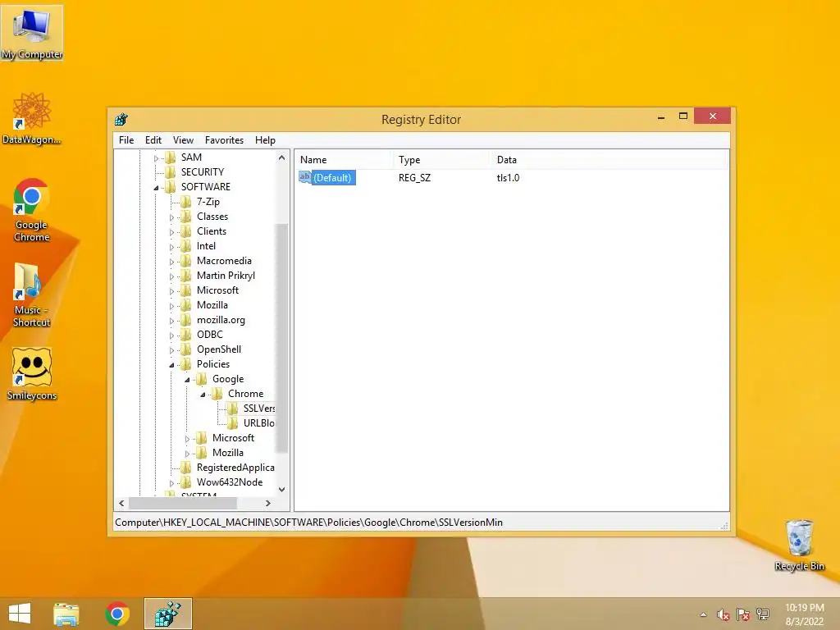Open the File menu
840x630 pixels.
point(126,139)
